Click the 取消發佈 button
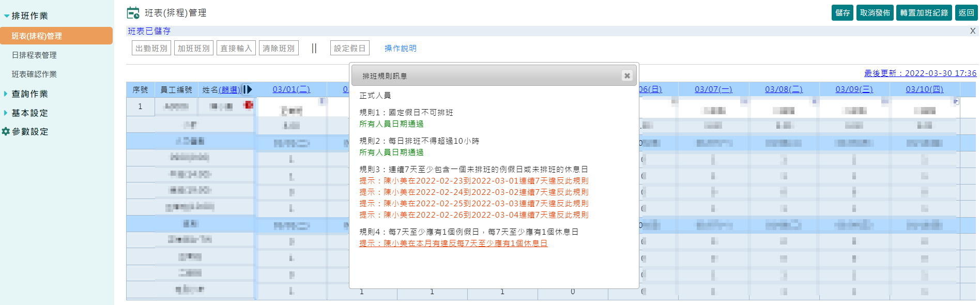 (875, 13)
